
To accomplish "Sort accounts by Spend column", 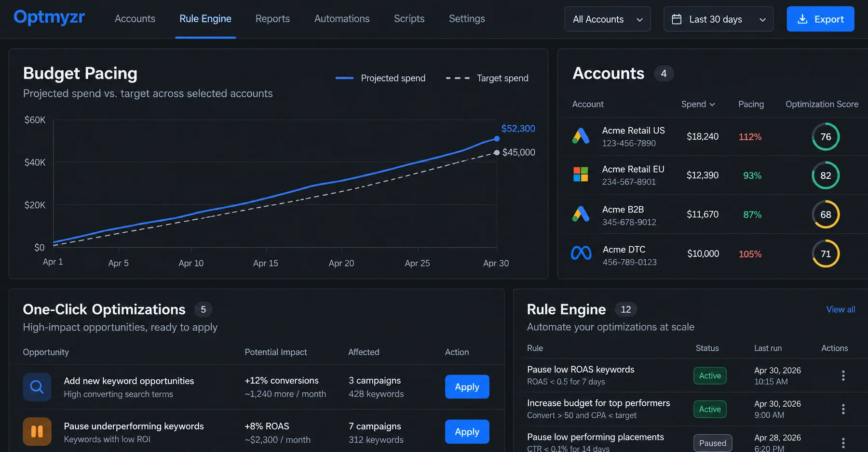I will click(x=698, y=104).
